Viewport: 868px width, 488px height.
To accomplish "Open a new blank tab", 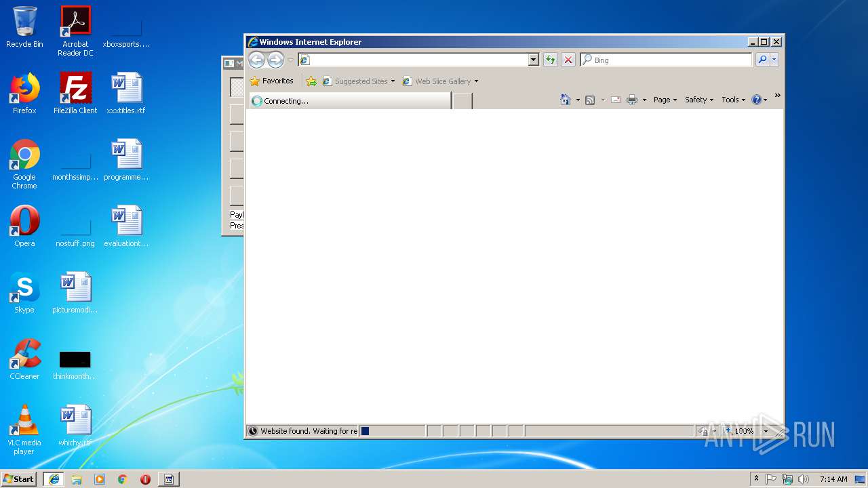I will (x=462, y=101).
